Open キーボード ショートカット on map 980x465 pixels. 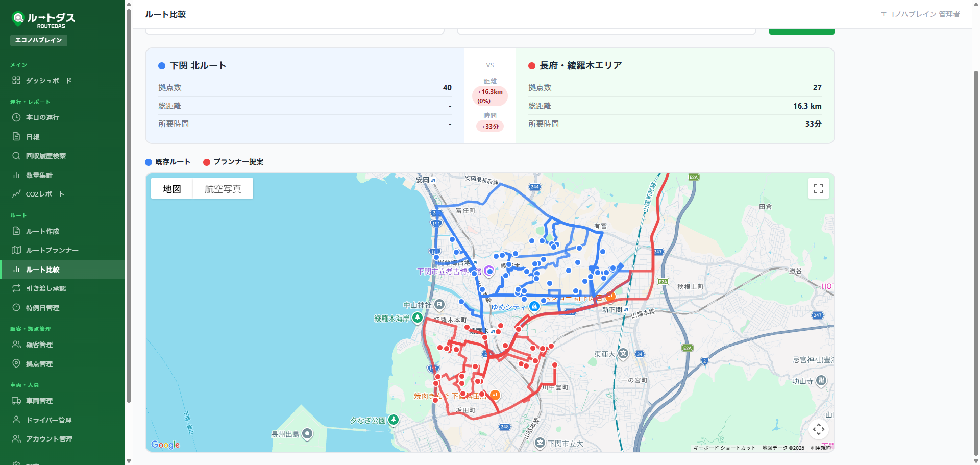pyautogui.click(x=724, y=448)
